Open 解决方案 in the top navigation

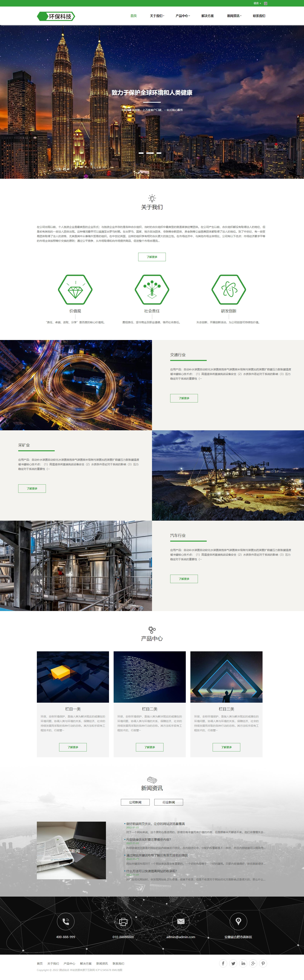coord(207,16)
